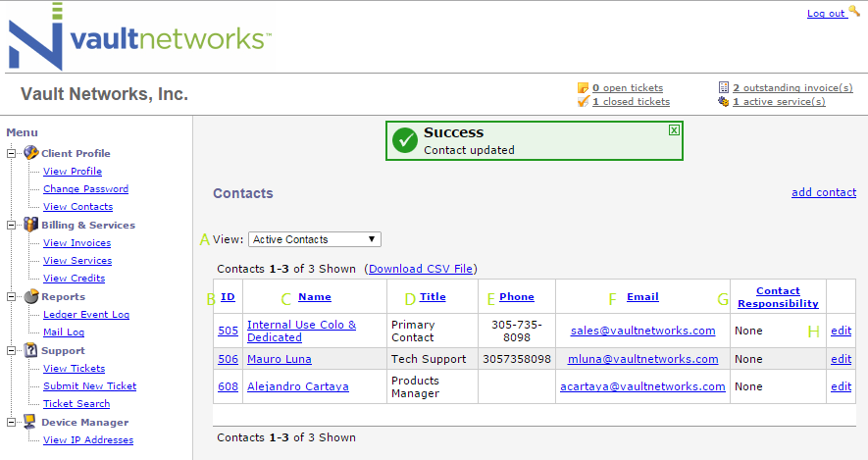Open View Invoices menu link
The image size is (868, 460).
click(77, 242)
